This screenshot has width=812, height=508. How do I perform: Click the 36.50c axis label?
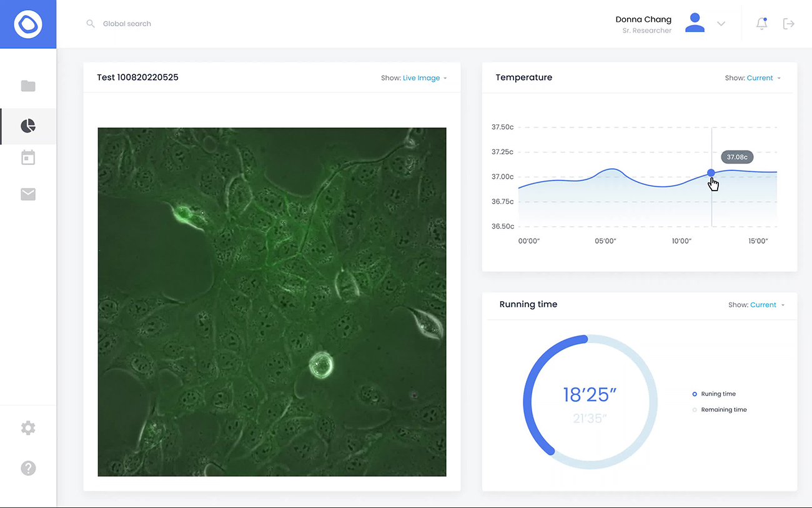click(502, 227)
